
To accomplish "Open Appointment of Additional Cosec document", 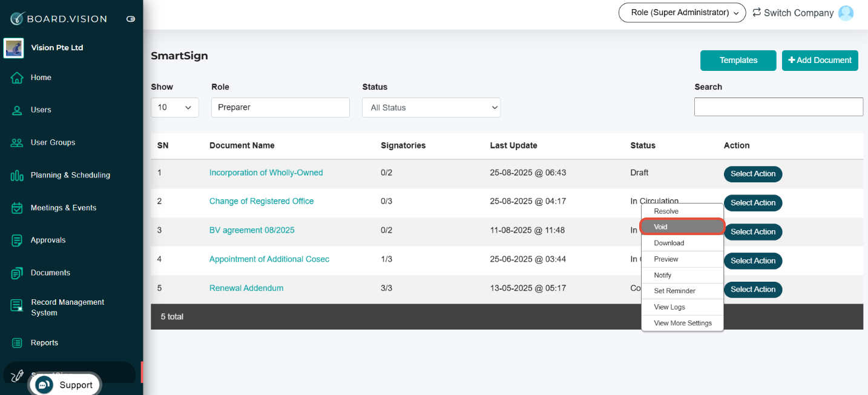I will click(269, 259).
